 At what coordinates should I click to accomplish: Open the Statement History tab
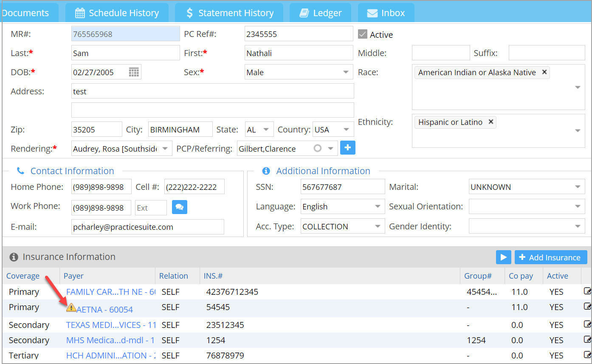230,13
